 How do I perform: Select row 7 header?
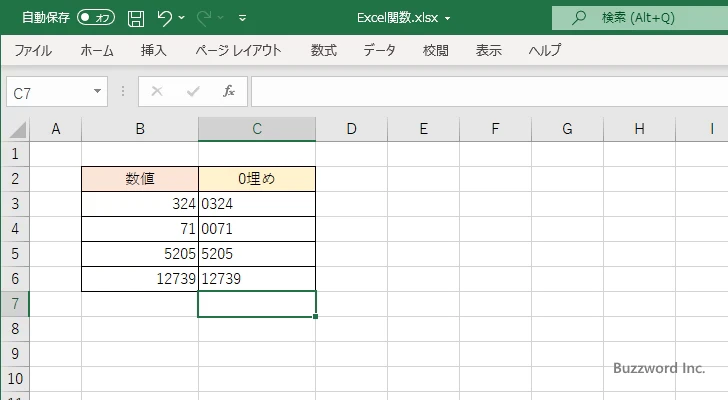tap(15, 304)
